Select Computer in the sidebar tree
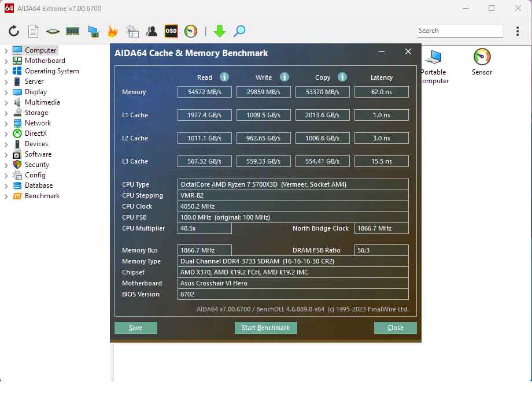Screen dimensions: 532x416 [40, 50]
